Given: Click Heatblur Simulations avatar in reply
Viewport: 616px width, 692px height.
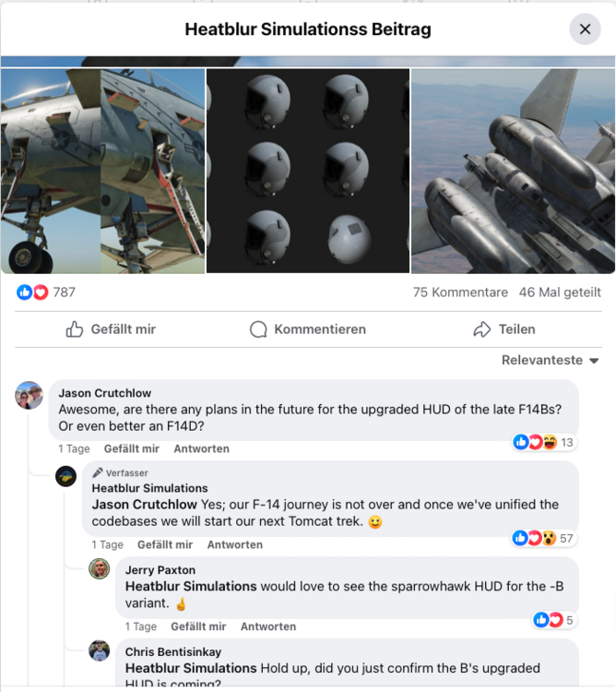Looking at the screenshot, I should point(65,476).
